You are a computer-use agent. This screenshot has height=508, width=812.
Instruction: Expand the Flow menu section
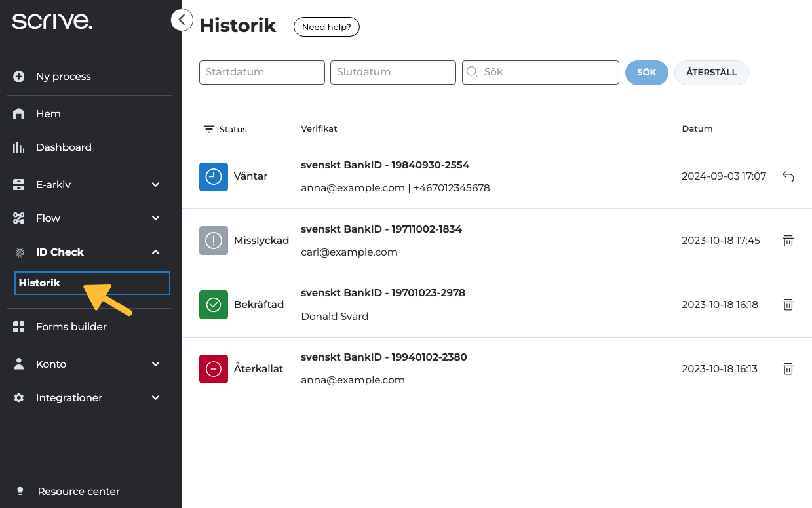(x=155, y=218)
